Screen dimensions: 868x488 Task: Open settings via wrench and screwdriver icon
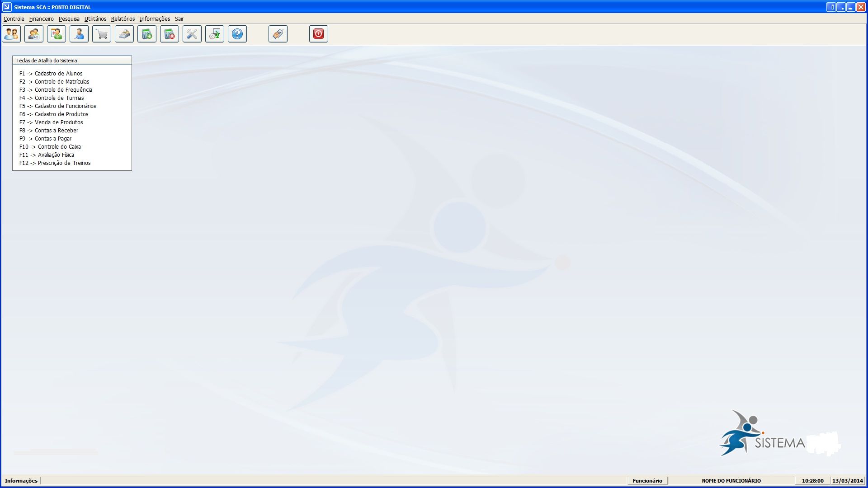[192, 34]
